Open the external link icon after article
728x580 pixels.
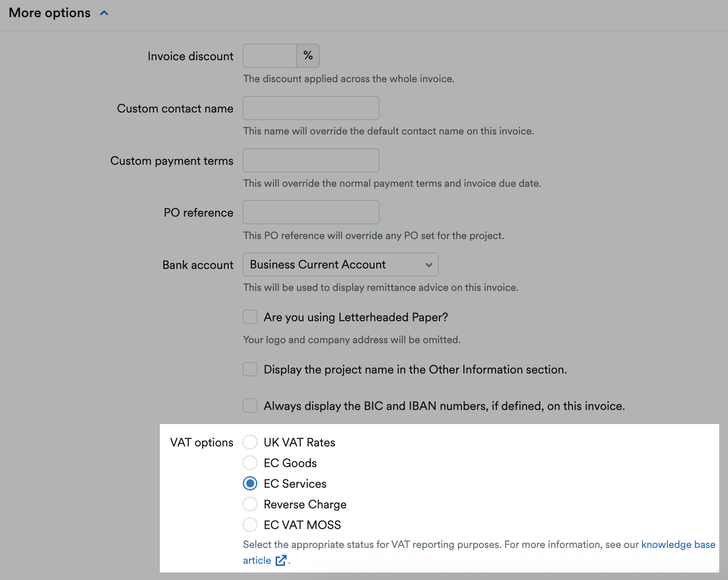281,560
